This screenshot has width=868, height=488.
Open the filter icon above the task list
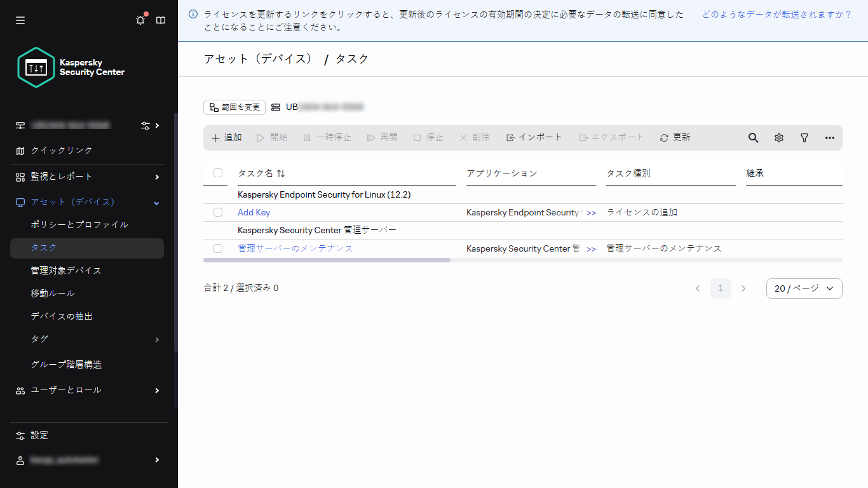pyautogui.click(x=804, y=137)
